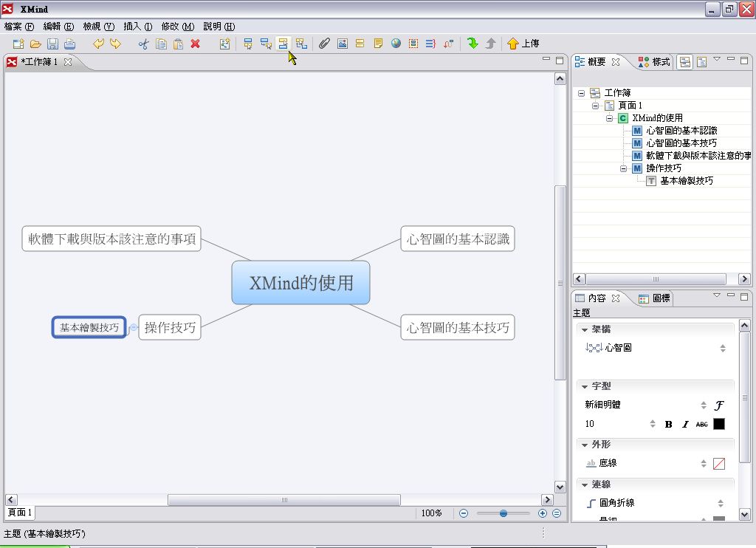Save the workbook using the floppy disk icon

(x=52, y=44)
